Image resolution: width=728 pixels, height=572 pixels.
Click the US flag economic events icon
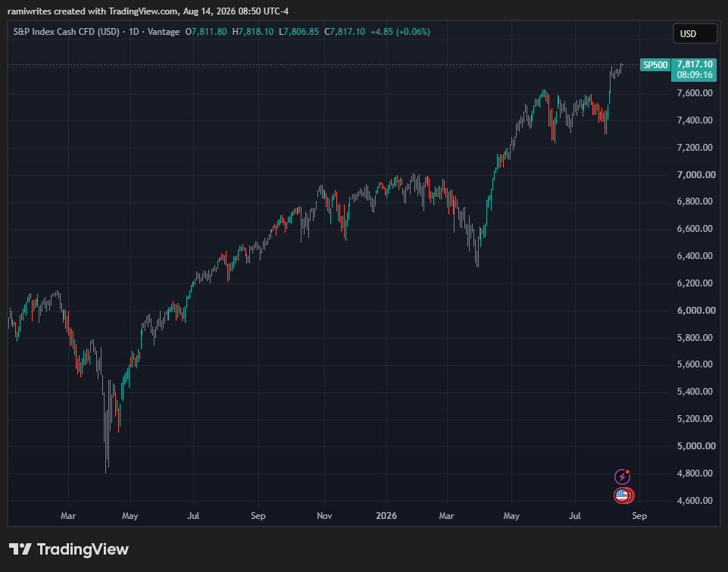(x=623, y=495)
